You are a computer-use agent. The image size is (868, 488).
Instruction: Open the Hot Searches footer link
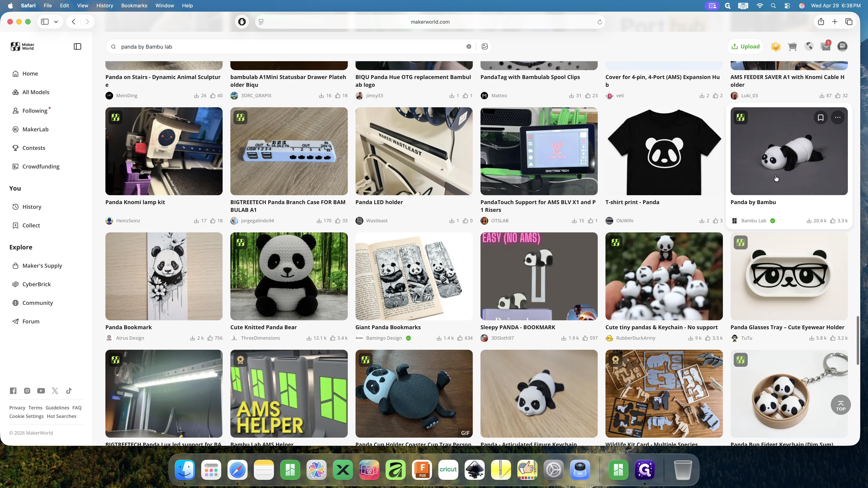pyautogui.click(x=62, y=416)
